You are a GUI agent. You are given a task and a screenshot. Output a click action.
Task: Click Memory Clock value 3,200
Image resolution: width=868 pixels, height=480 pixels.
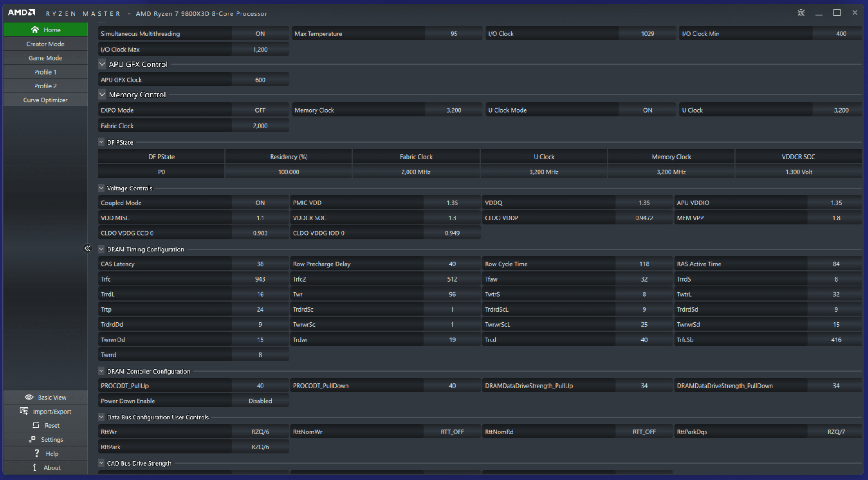[454, 110]
